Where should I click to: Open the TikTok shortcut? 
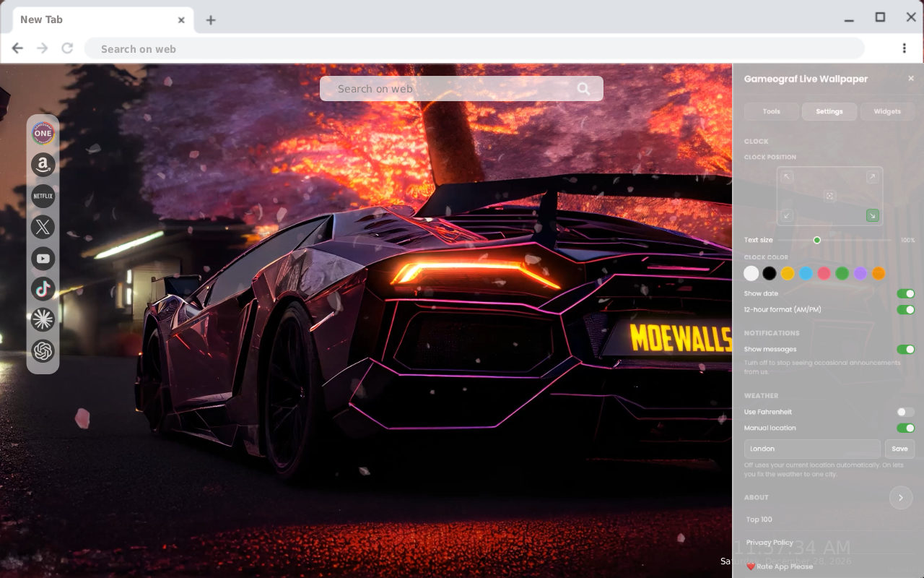(x=43, y=289)
